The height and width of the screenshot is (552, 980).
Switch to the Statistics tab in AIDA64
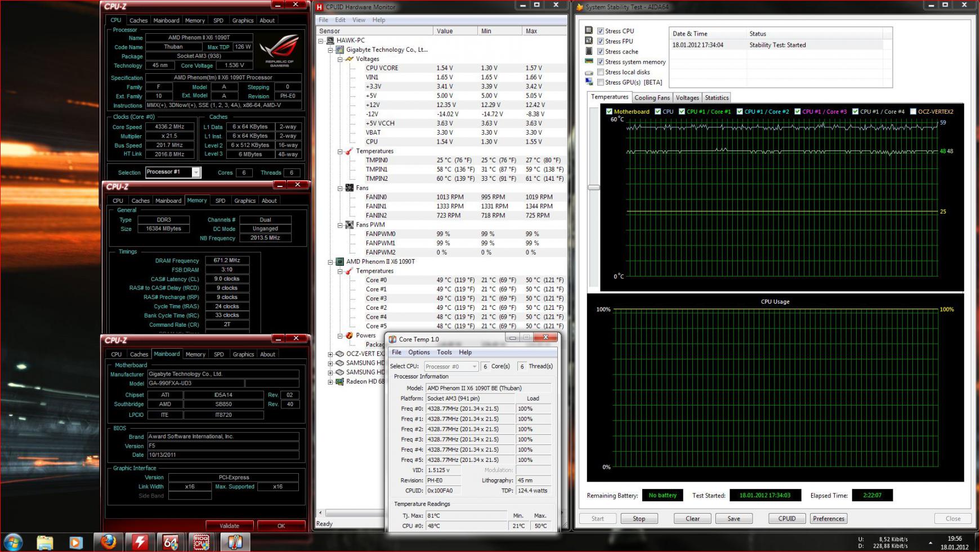coord(717,97)
